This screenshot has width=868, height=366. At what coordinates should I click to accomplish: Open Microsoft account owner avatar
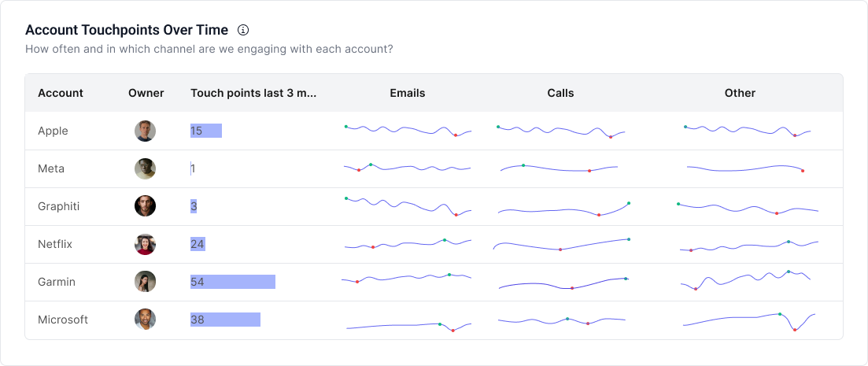[145, 320]
